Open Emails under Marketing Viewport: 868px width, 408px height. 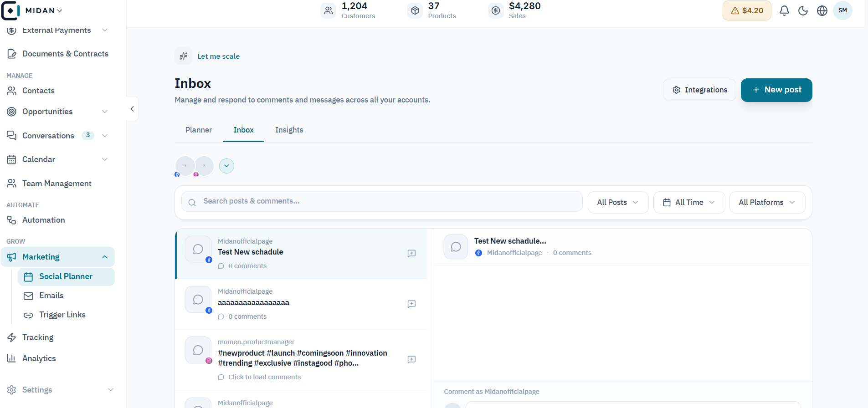pyautogui.click(x=51, y=296)
